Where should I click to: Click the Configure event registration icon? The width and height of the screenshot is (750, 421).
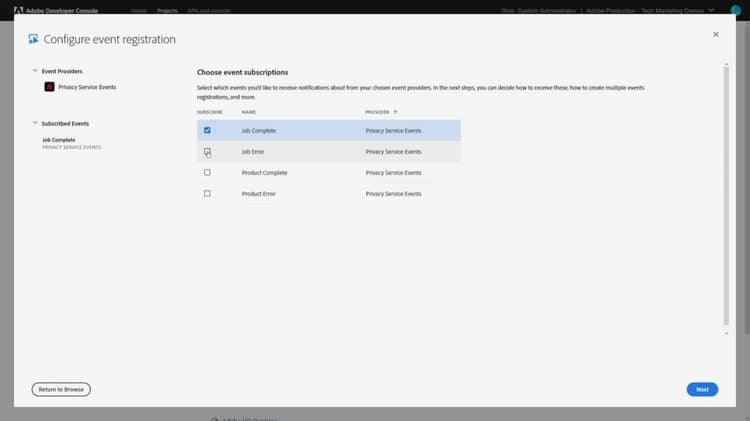[x=33, y=39]
